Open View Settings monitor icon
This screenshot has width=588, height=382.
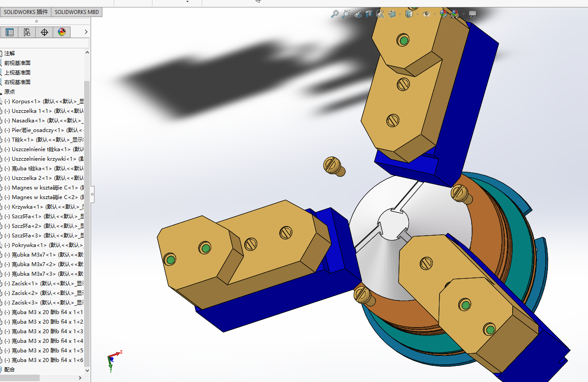coord(473,14)
